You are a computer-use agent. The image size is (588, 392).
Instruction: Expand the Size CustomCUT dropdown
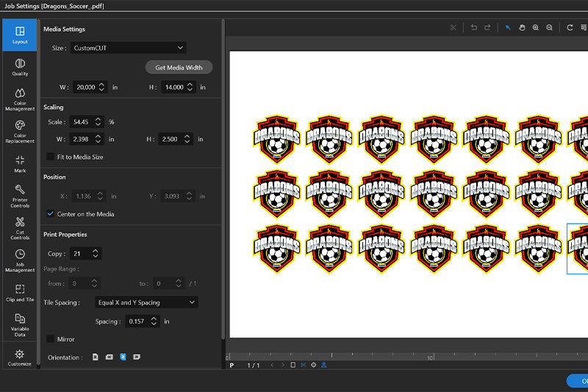[128, 48]
